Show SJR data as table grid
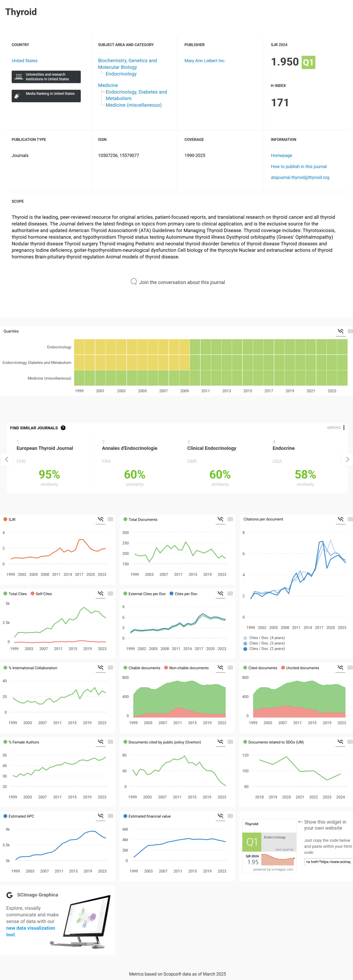The image size is (353, 980). 110,519
